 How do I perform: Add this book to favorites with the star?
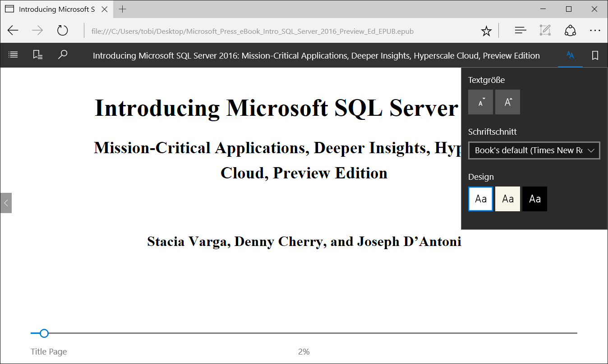tap(486, 31)
